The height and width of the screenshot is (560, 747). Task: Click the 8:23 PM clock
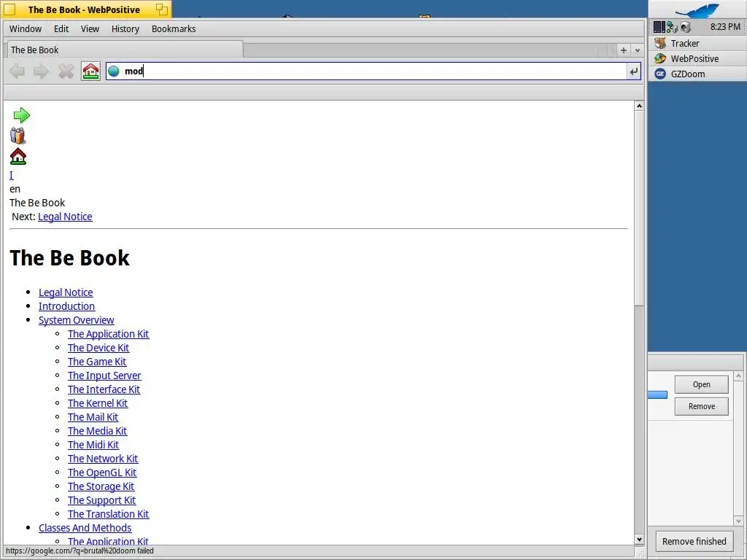click(725, 27)
